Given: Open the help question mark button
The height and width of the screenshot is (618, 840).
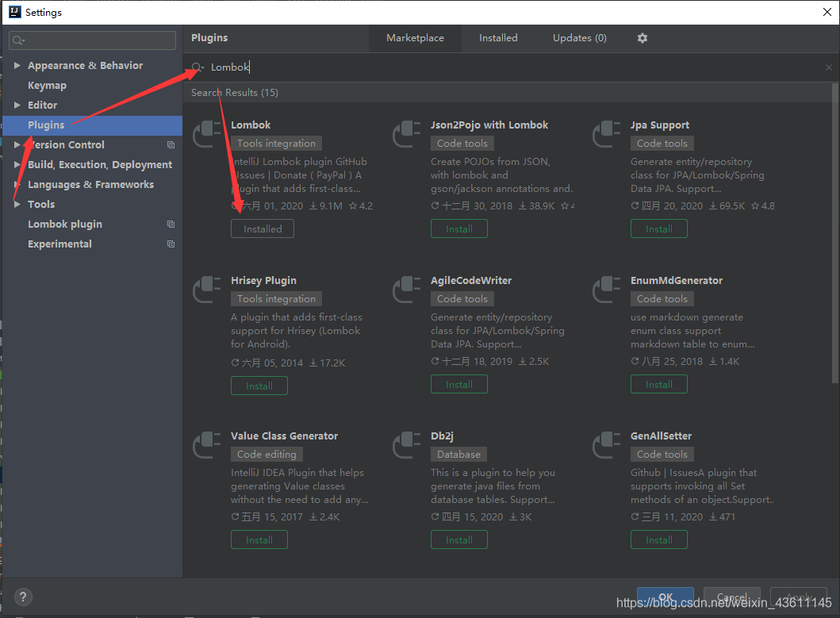Looking at the screenshot, I should coord(23,597).
